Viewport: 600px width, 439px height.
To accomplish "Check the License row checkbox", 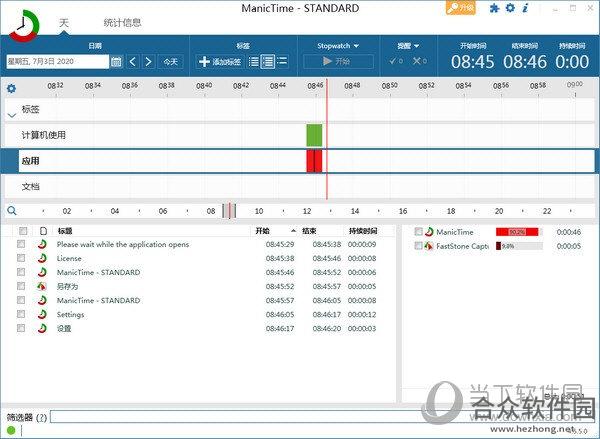I will pos(21,258).
